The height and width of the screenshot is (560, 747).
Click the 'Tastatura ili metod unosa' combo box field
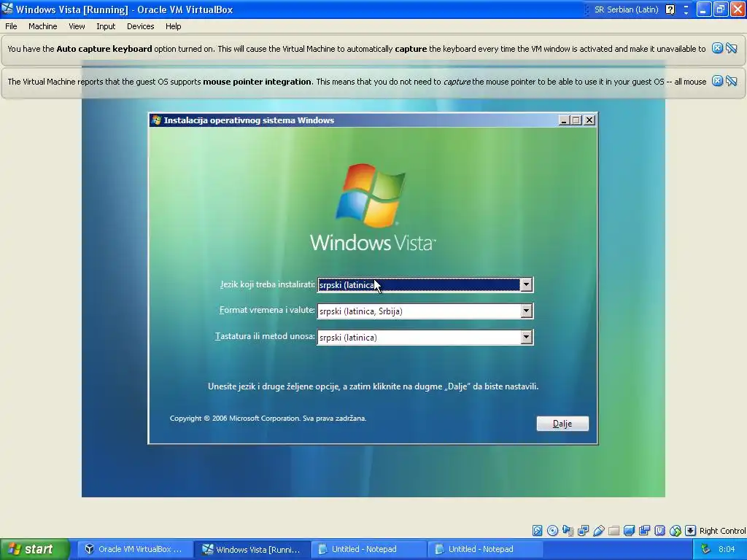[425, 337]
